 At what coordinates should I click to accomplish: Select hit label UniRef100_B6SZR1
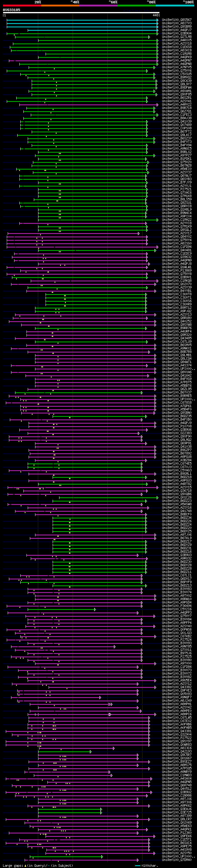pos(177,98)
